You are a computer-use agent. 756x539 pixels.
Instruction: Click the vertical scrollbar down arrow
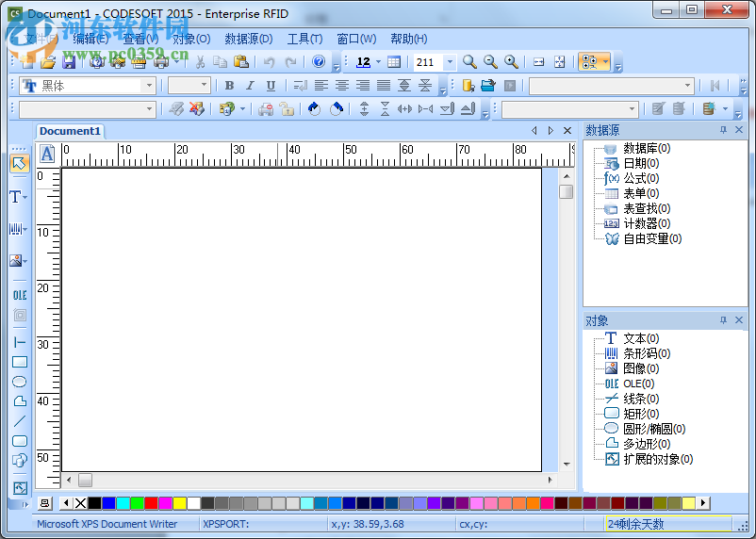(x=567, y=465)
